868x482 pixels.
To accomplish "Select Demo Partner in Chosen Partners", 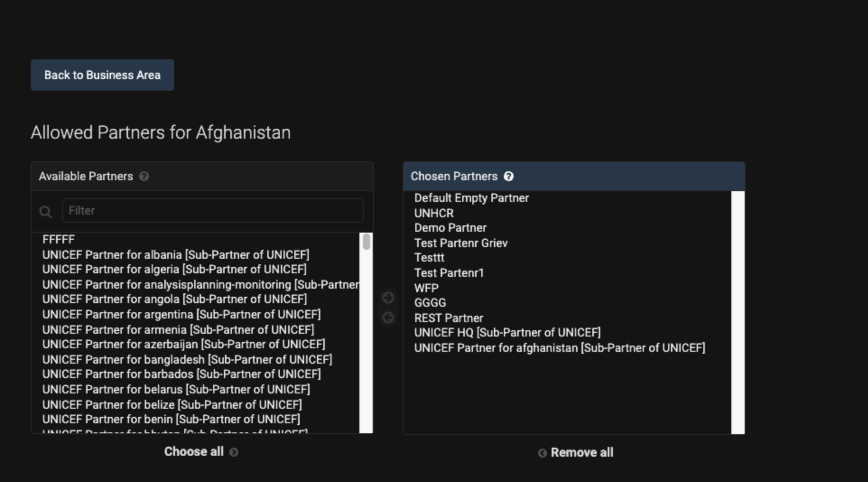I will point(450,228).
